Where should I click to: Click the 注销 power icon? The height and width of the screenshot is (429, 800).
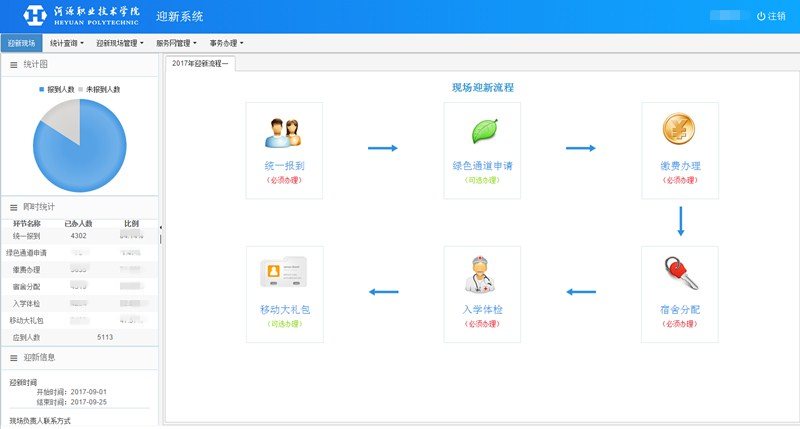coord(760,16)
